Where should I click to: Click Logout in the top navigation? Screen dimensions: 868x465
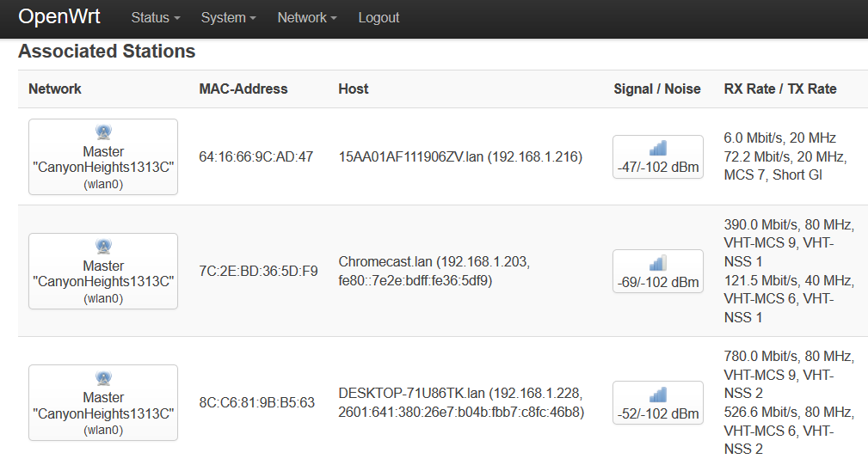click(x=379, y=17)
